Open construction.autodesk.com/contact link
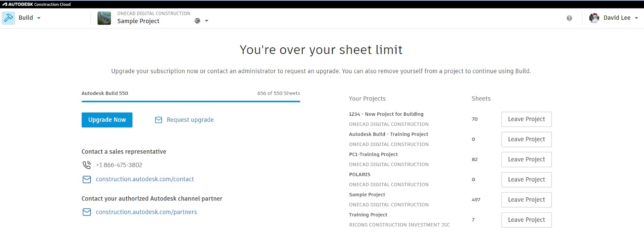 (x=145, y=179)
